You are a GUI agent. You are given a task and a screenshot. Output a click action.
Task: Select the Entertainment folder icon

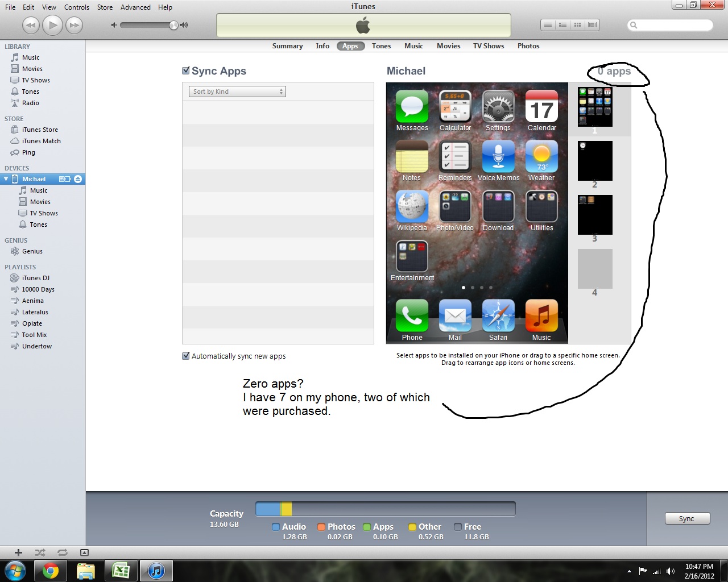pyautogui.click(x=412, y=256)
